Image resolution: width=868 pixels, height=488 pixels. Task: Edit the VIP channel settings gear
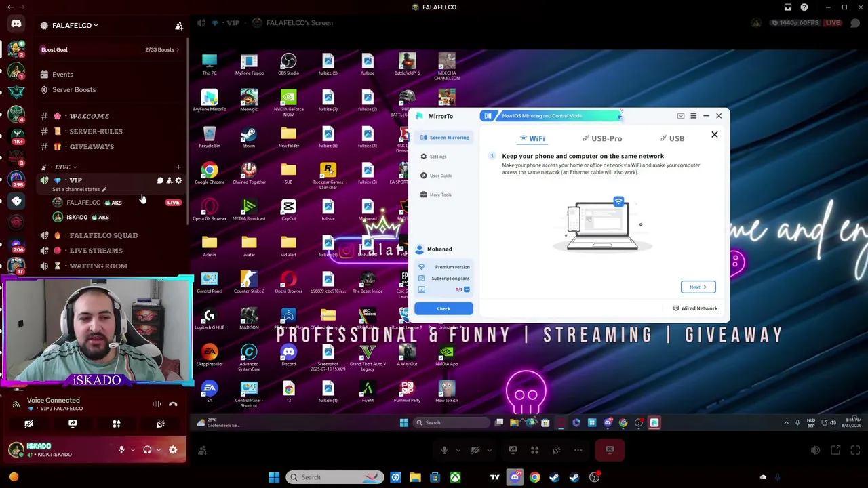pyautogui.click(x=178, y=180)
